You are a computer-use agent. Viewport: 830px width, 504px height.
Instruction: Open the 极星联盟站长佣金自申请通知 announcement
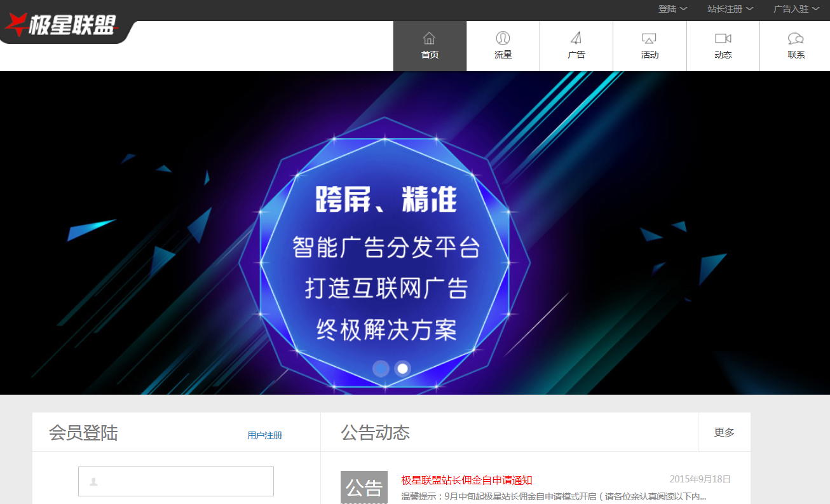point(466,480)
